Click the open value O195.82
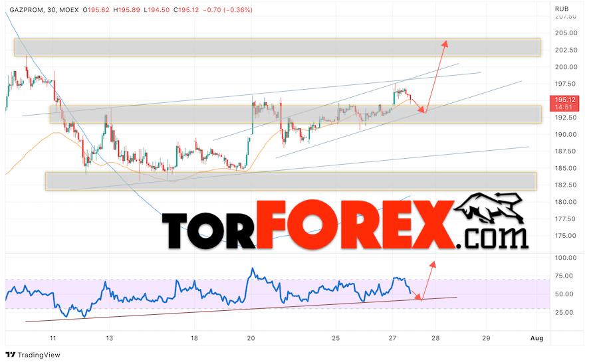This screenshot has width=589, height=364. 96,10
